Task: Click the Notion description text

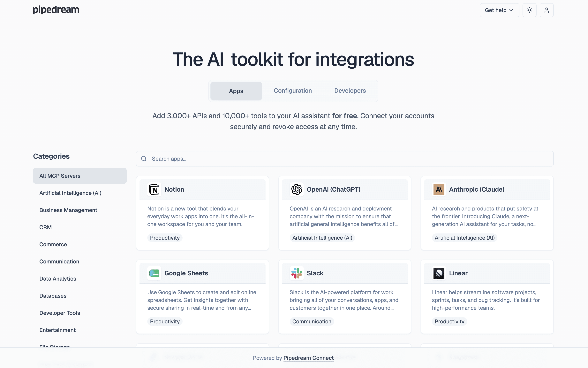Action: coord(201,216)
